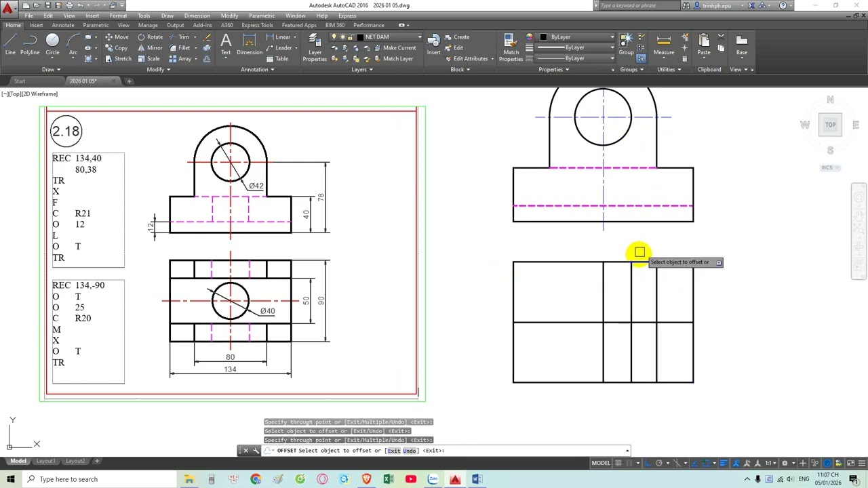Use the Stretch tool

click(x=118, y=59)
